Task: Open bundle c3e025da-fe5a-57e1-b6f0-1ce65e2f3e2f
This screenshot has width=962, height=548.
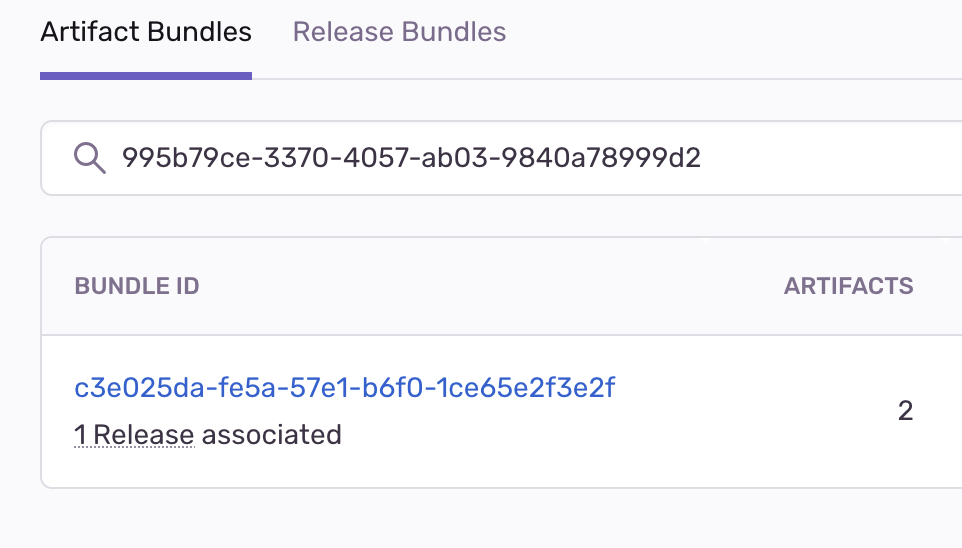Action: tap(344, 388)
